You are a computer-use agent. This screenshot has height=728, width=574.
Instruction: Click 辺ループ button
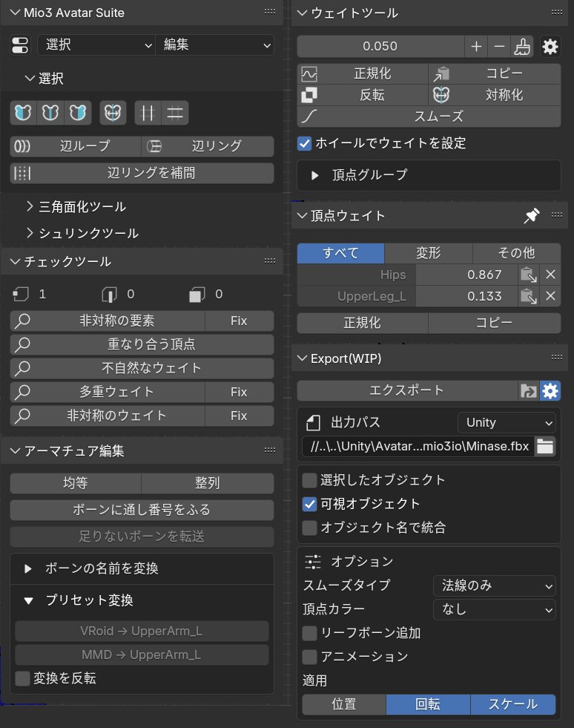76,146
